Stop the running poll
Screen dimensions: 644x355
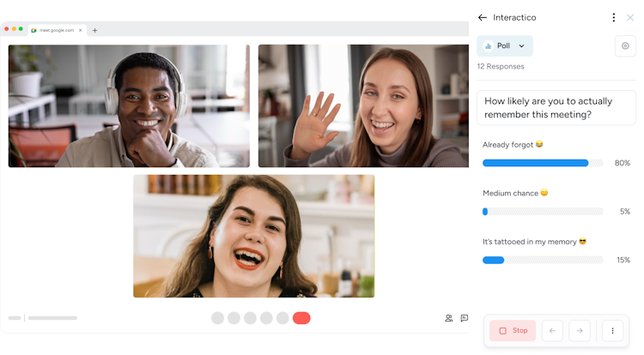(513, 330)
